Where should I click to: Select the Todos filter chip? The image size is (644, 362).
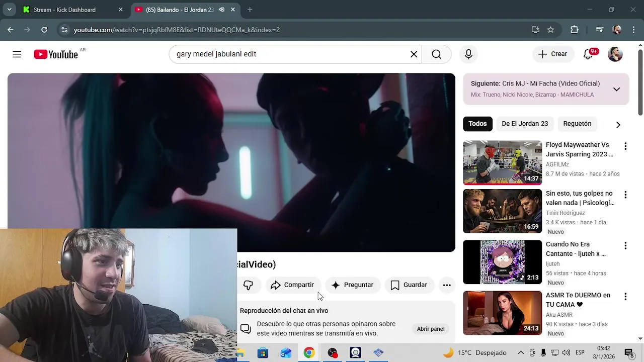pos(477,124)
